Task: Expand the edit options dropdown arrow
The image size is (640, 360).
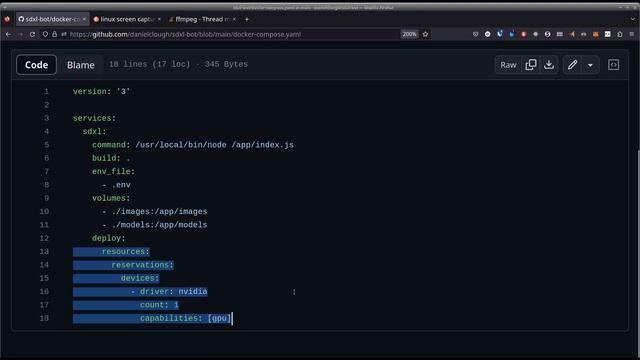Action: pos(590,65)
